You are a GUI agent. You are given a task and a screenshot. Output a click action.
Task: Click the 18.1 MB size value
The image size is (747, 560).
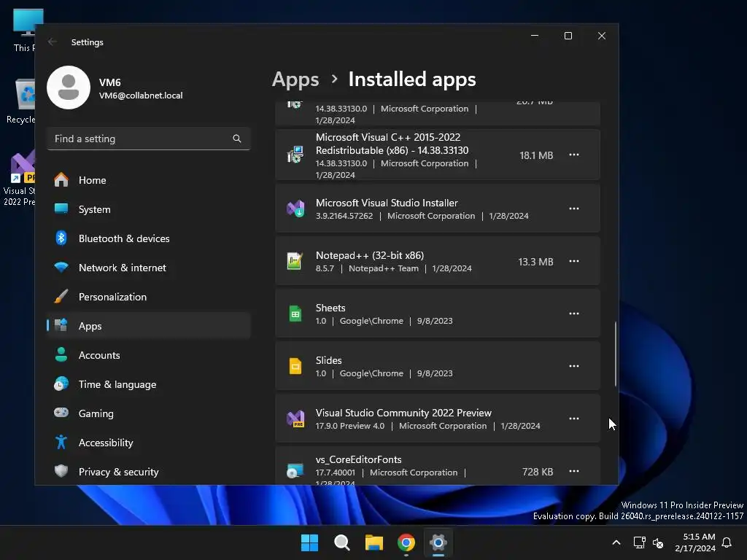pos(536,155)
